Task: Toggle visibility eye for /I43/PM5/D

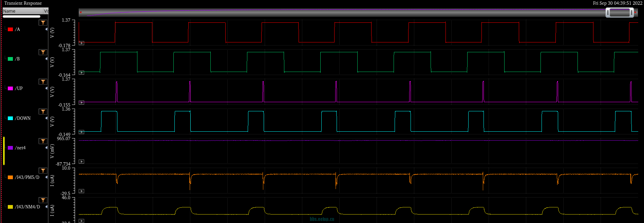Action: (x=46, y=177)
